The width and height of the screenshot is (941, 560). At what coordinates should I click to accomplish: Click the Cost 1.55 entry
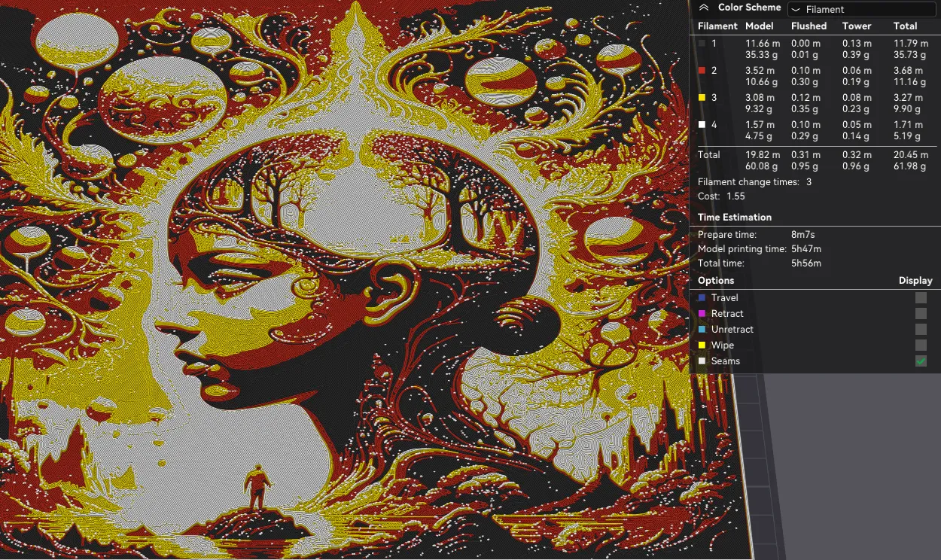click(721, 196)
